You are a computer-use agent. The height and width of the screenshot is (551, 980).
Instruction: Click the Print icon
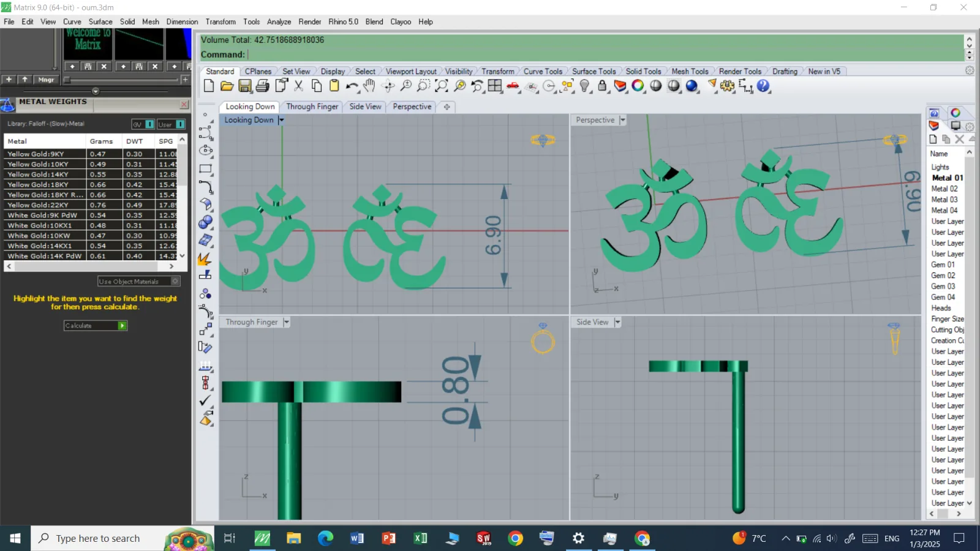263,86
